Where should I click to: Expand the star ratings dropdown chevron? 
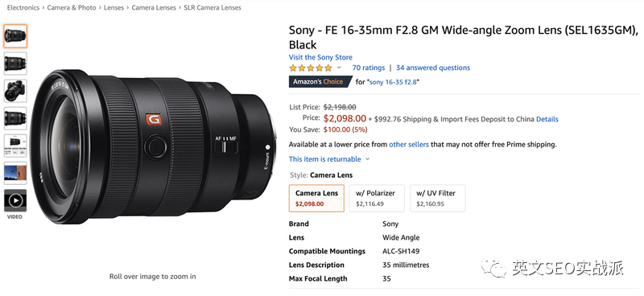pyautogui.click(x=339, y=68)
